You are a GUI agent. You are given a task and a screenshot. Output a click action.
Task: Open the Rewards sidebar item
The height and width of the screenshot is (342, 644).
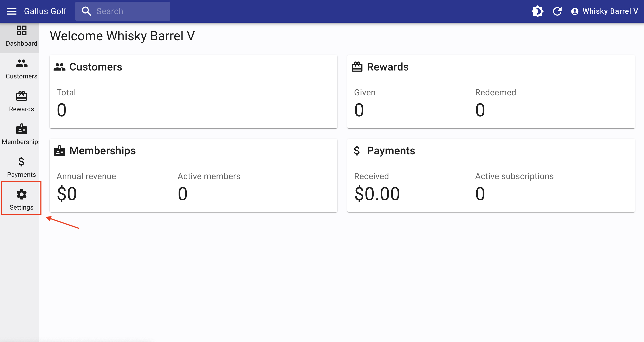21,102
